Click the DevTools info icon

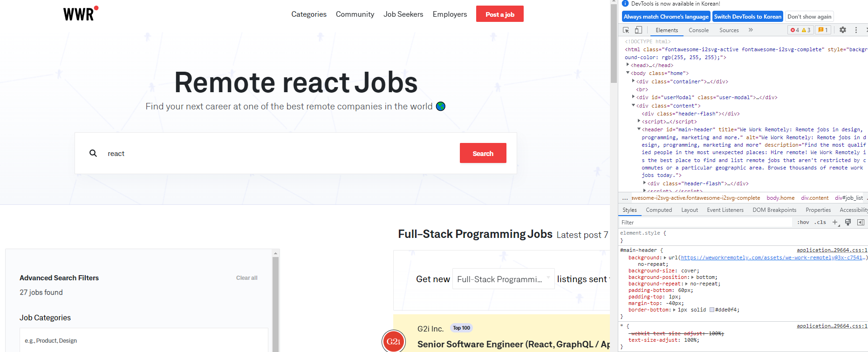[x=625, y=4]
